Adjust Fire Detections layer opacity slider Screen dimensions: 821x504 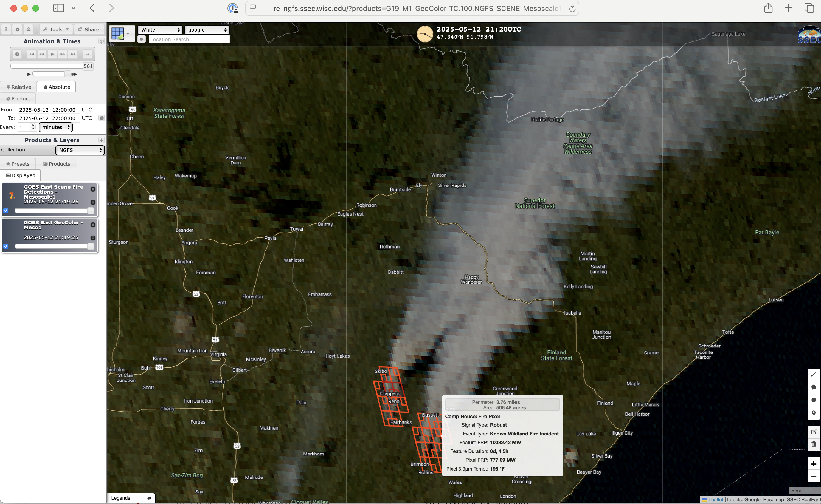(x=54, y=211)
